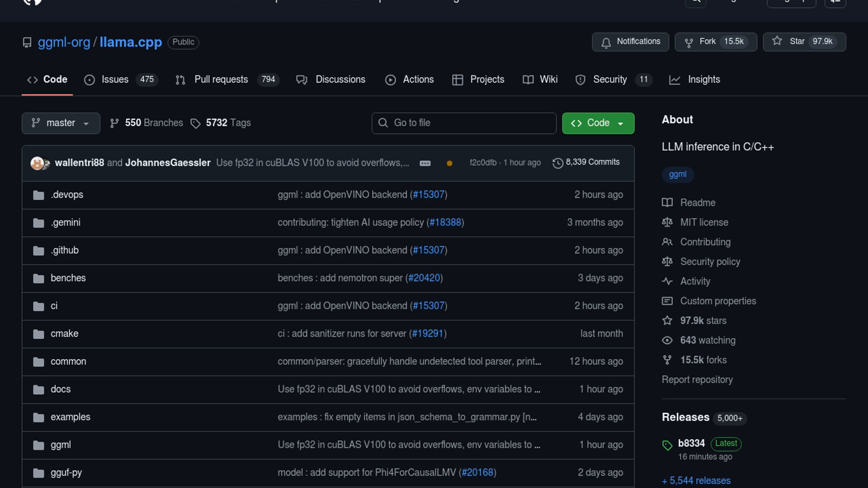868x488 pixels.
Task: Open the Issues tab
Action: coord(114,80)
